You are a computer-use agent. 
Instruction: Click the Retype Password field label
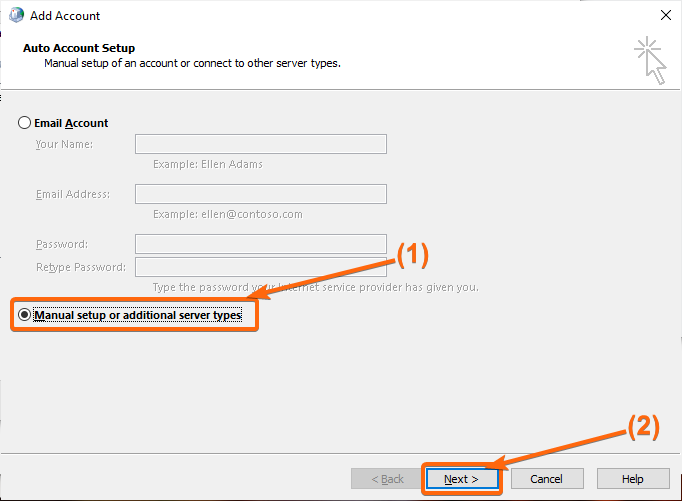tap(81, 267)
